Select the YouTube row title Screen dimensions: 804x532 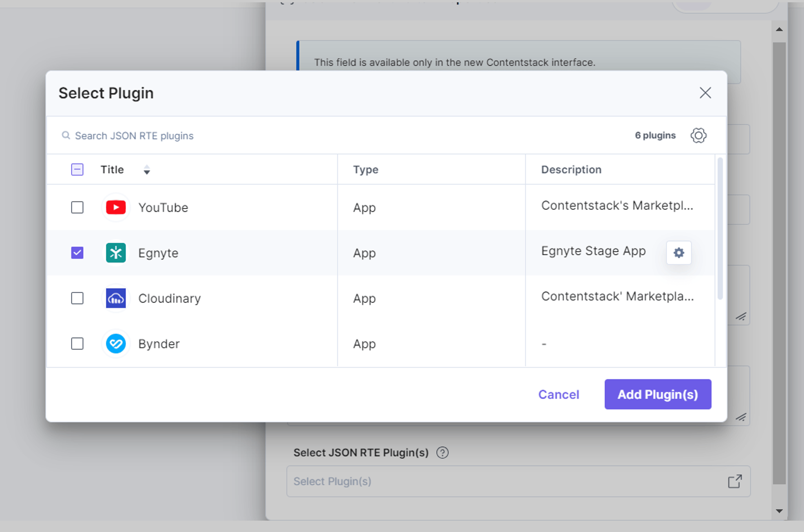163,208
